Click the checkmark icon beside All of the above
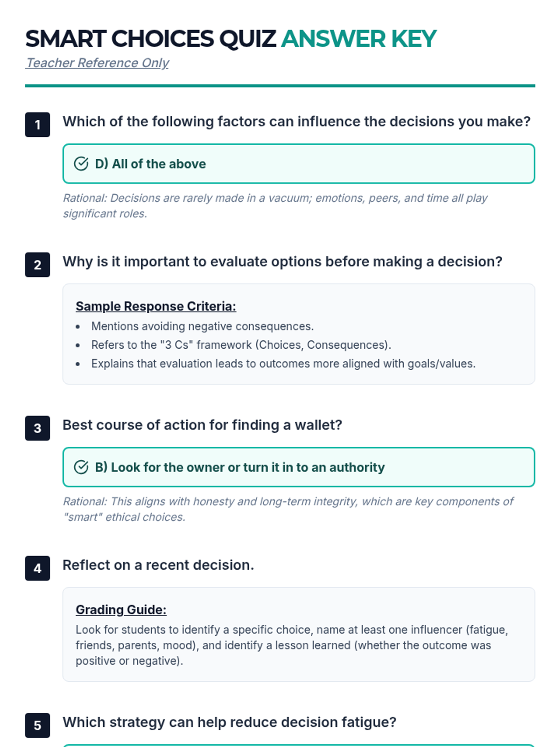The image size is (560, 747). coord(81,164)
